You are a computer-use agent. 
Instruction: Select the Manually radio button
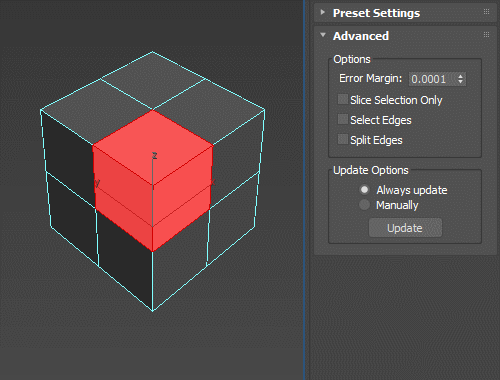(x=364, y=205)
